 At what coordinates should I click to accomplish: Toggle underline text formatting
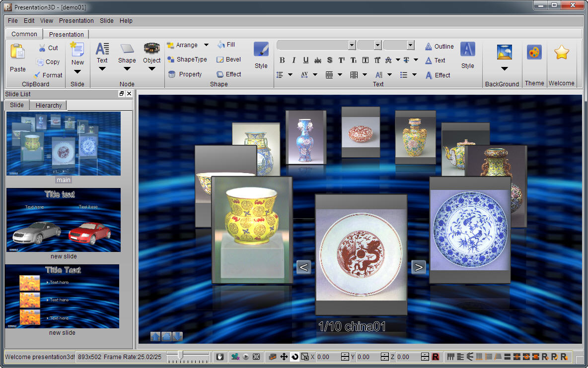point(305,60)
